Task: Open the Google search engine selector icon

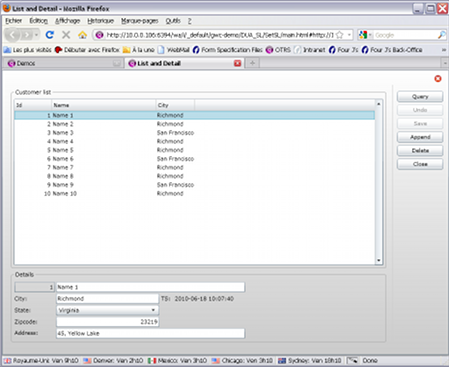Action: tap(363, 35)
